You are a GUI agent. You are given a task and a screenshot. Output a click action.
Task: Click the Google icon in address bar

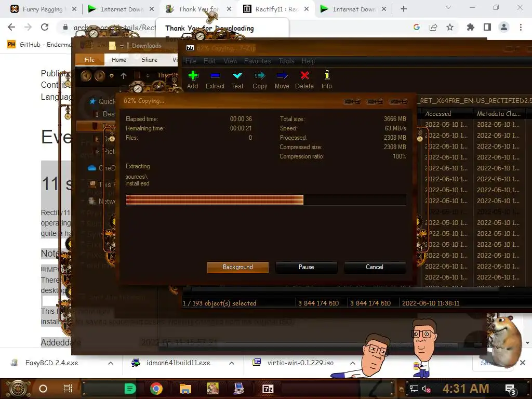coord(417,27)
